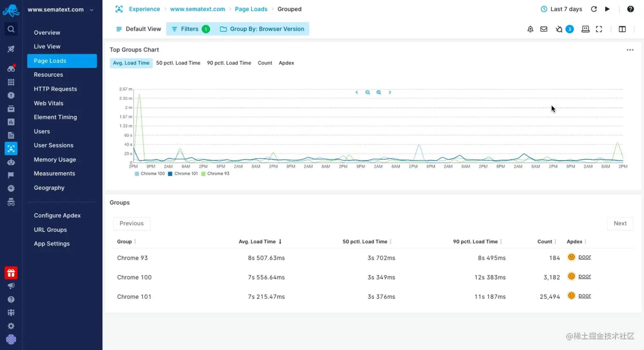
Task: Switch to 90 pctl. Load Time chart tab
Action: click(x=229, y=63)
